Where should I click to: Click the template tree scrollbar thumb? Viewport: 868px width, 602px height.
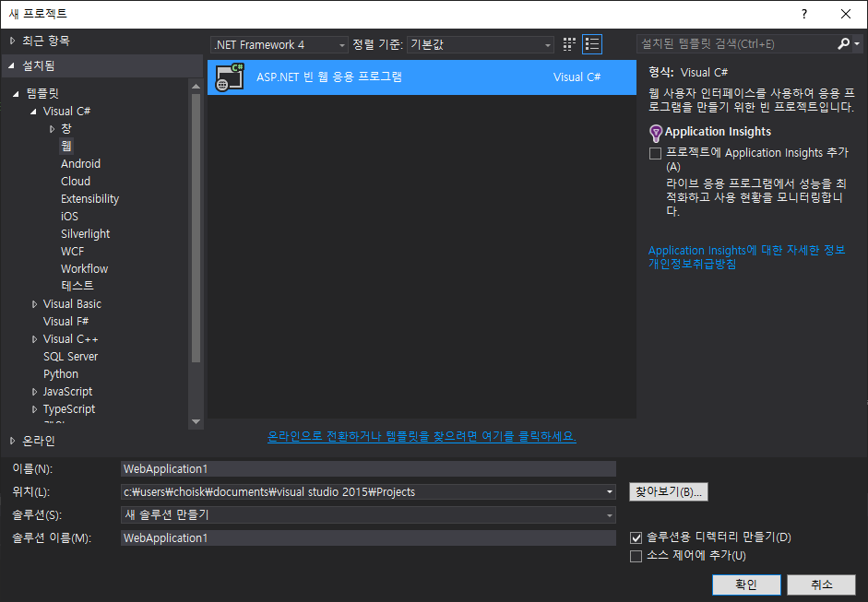pos(196,228)
